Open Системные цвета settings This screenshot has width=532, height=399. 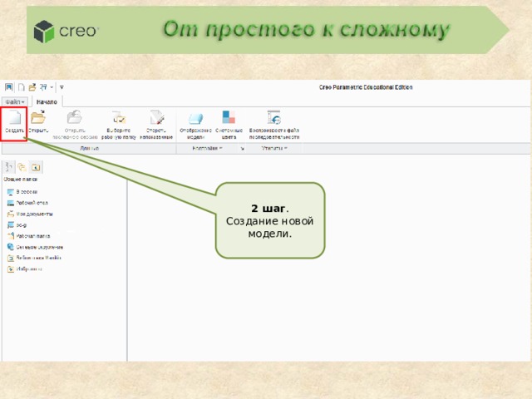[229, 125]
